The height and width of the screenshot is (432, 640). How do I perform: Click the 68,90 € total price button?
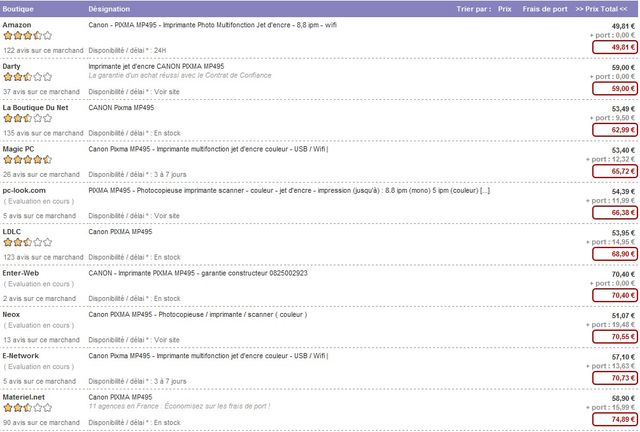click(x=615, y=254)
